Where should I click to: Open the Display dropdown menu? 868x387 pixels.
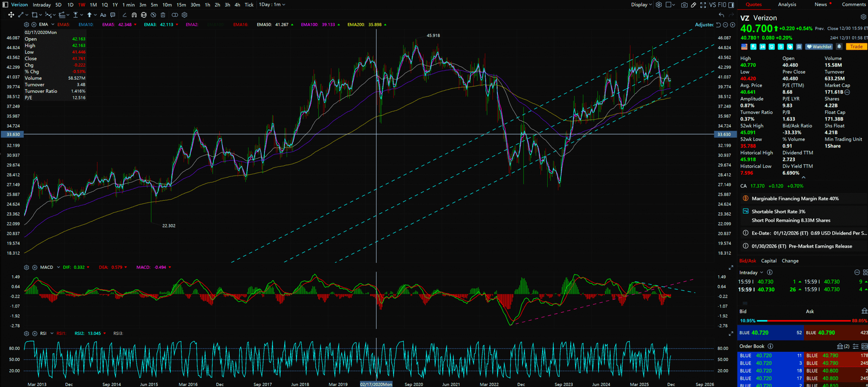pyautogui.click(x=641, y=5)
